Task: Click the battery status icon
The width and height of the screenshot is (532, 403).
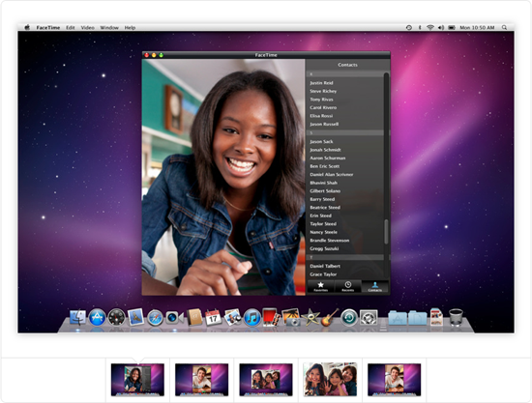Action: (x=452, y=27)
